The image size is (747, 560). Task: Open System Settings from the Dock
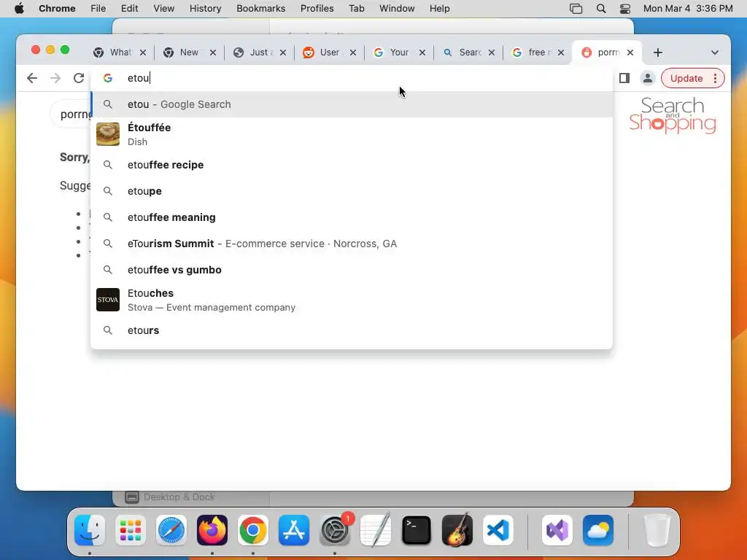334,530
